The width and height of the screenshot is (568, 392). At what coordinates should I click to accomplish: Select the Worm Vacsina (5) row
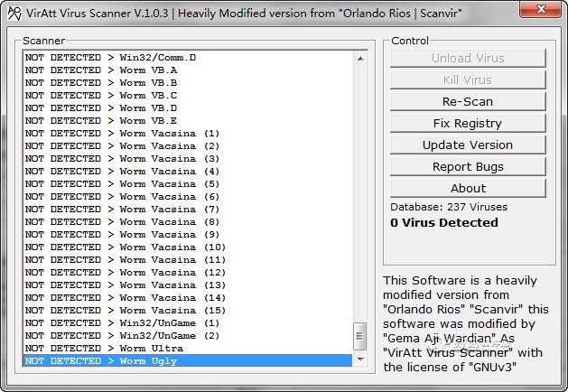188,184
